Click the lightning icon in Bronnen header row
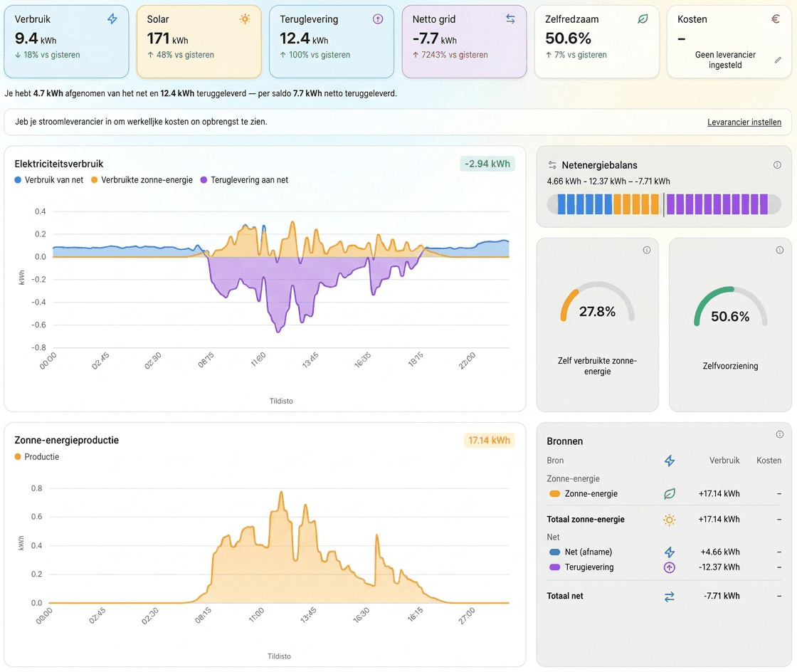 pyautogui.click(x=670, y=461)
